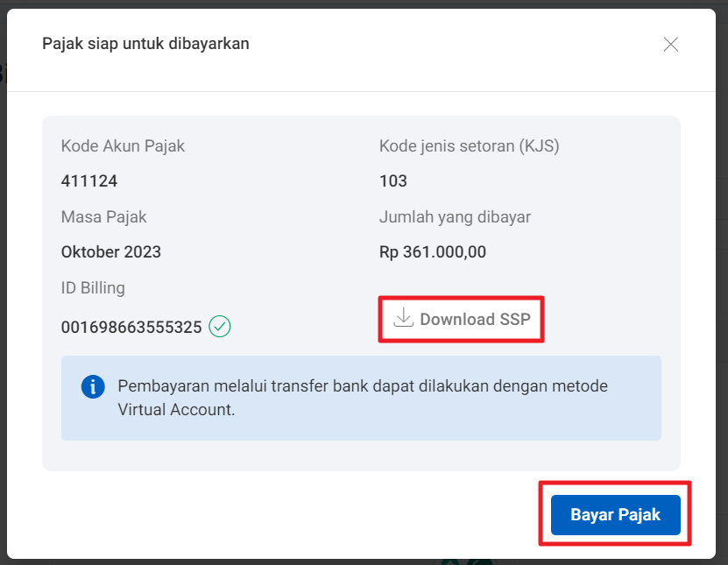Image resolution: width=728 pixels, height=565 pixels.
Task: Click the Masa Pajak label
Action: point(104,217)
